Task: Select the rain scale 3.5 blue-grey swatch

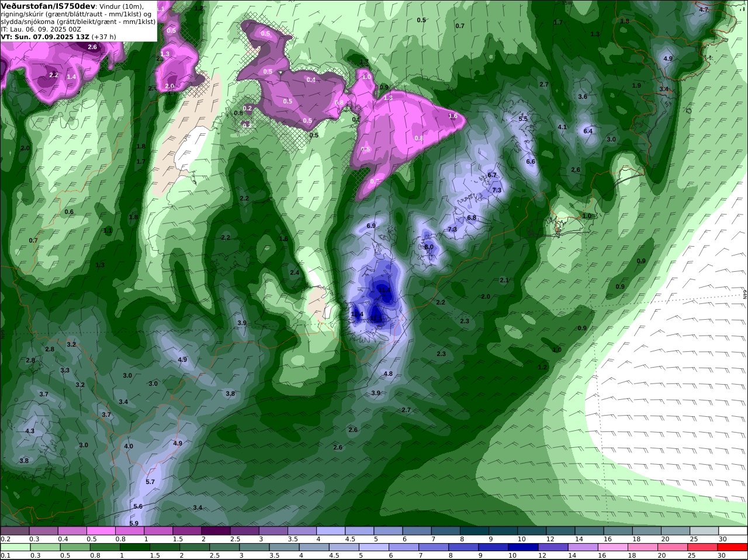Action: [x=284, y=548]
